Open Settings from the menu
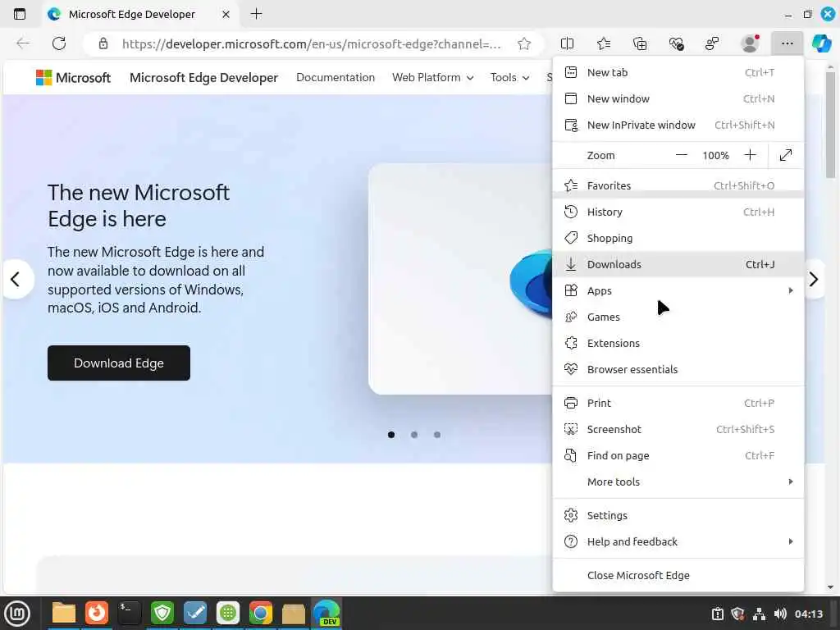Viewport: 840px width, 630px height. (x=678, y=515)
